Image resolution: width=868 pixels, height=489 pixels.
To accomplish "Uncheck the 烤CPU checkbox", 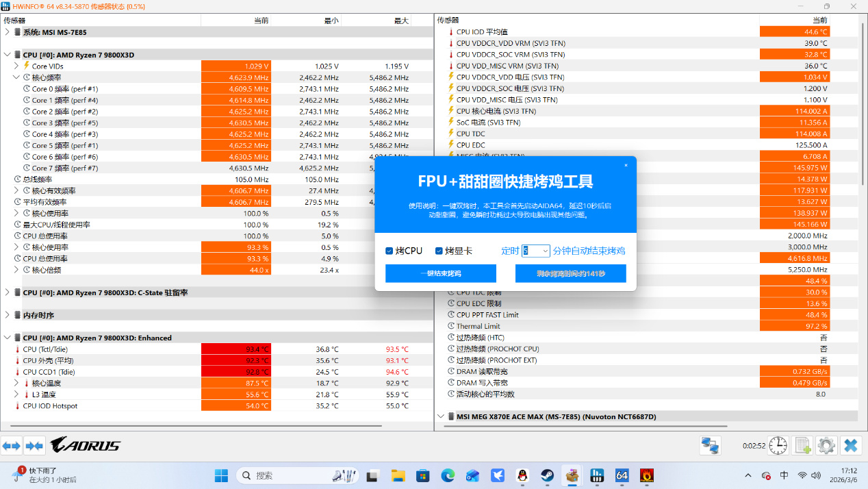I will click(x=389, y=251).
